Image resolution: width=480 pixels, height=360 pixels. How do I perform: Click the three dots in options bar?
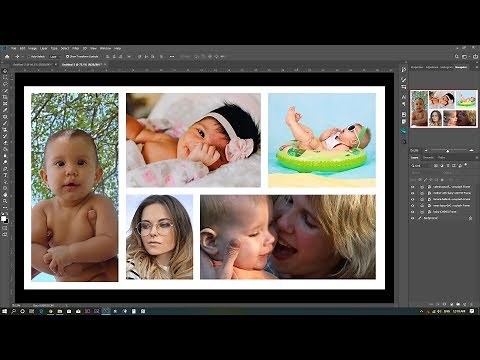point(172,57)
